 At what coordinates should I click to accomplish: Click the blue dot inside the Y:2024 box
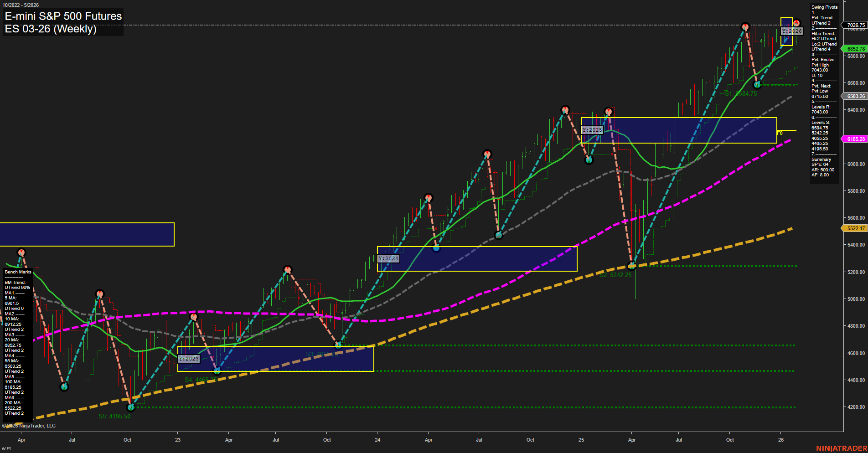pos(436,248)
